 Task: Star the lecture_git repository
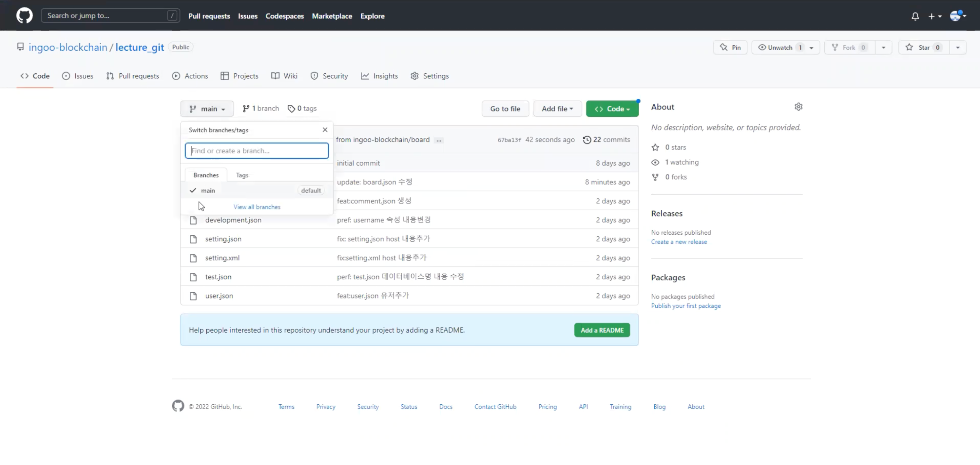923,48
